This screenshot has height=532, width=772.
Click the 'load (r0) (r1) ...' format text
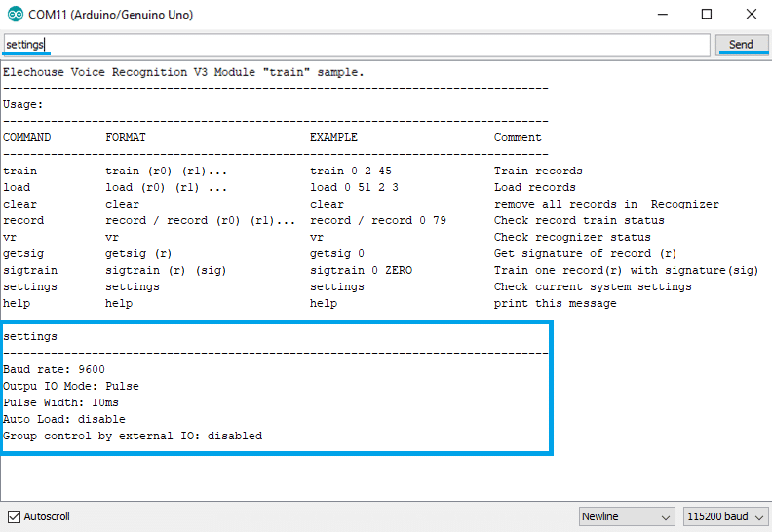click(166, 187)
